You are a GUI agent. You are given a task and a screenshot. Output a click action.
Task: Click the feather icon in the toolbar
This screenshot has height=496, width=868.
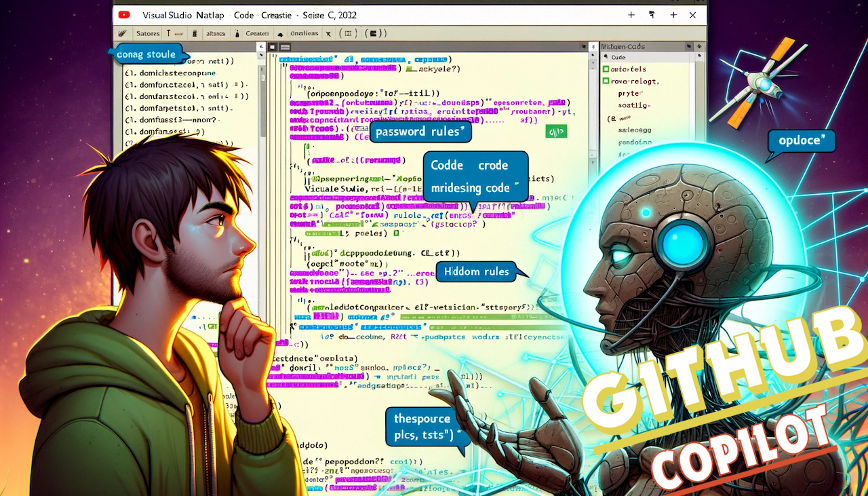tap(121, 33)
